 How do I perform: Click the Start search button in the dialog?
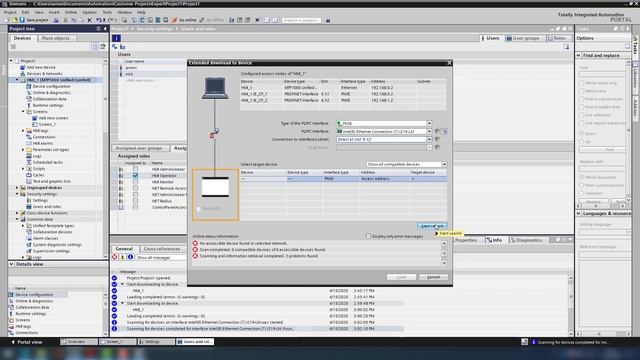[x=432, y=226]
